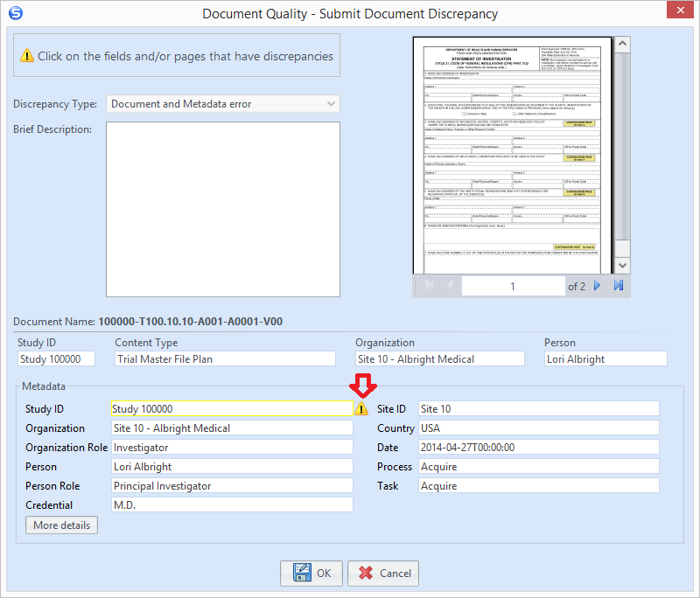Select the highlighted Study ID metadata field
Screen dimensions: 700x598
232,408
